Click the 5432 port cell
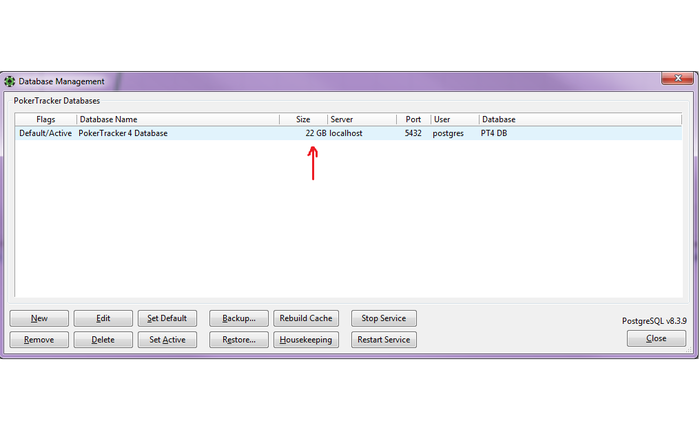This screenshot has width=700, height=435. point(413,133)
